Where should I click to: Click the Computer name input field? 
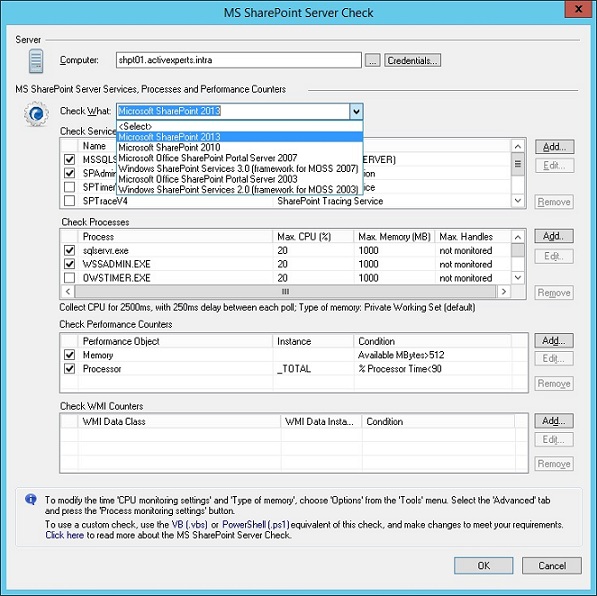pyautogui.click(x=239, y=60)
